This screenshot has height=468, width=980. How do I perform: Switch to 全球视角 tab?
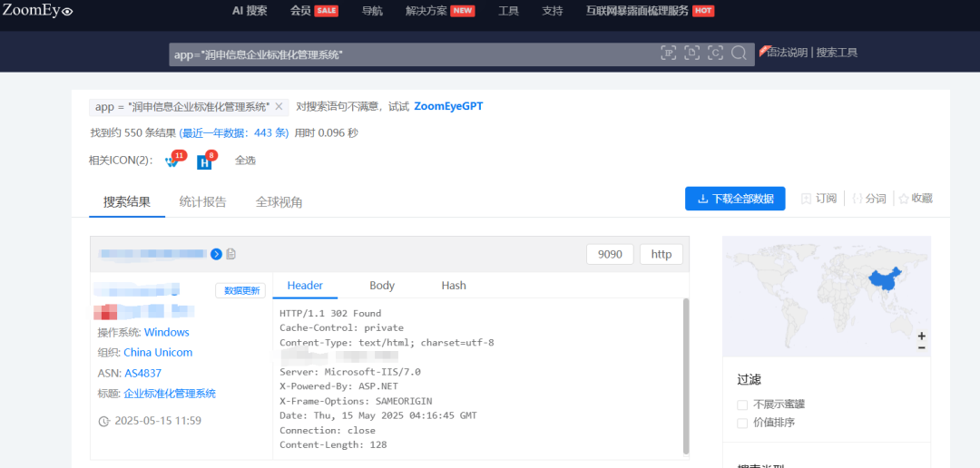click(279, 202)
